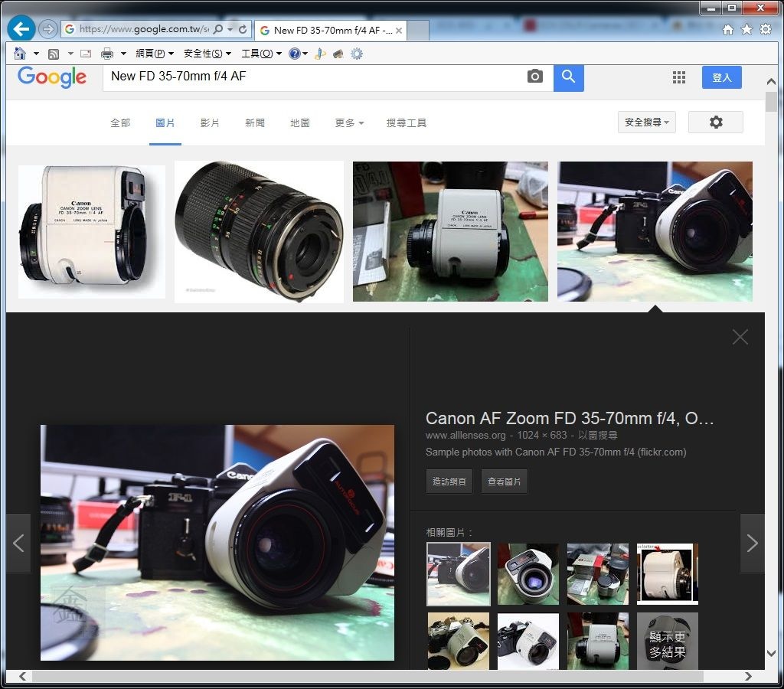Close the image preview panel with X
The height and width of the screenshot is (689, 784).
point(740,337)
